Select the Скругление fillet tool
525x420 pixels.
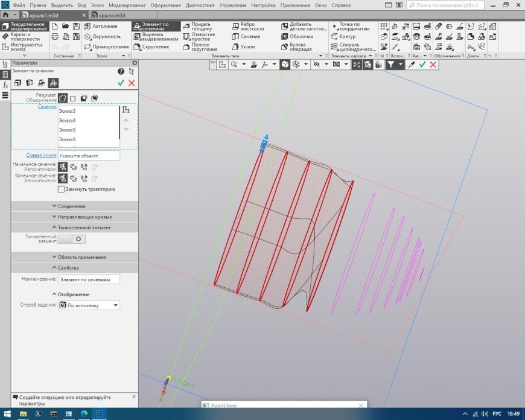pyautogui.click(x=156, y=47)
